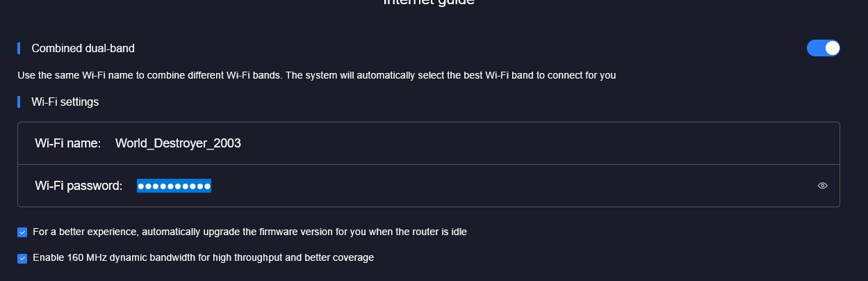Viewport: 868px width, 281px height.
Task: Click the blue bar beside Combined dual-band
Action: pos(19,48)
